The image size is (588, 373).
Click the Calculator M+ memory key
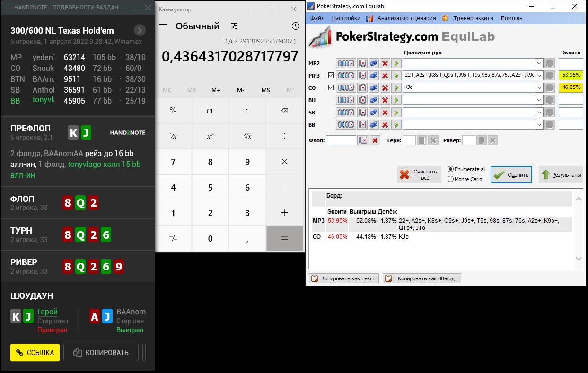tap(216, 90)
